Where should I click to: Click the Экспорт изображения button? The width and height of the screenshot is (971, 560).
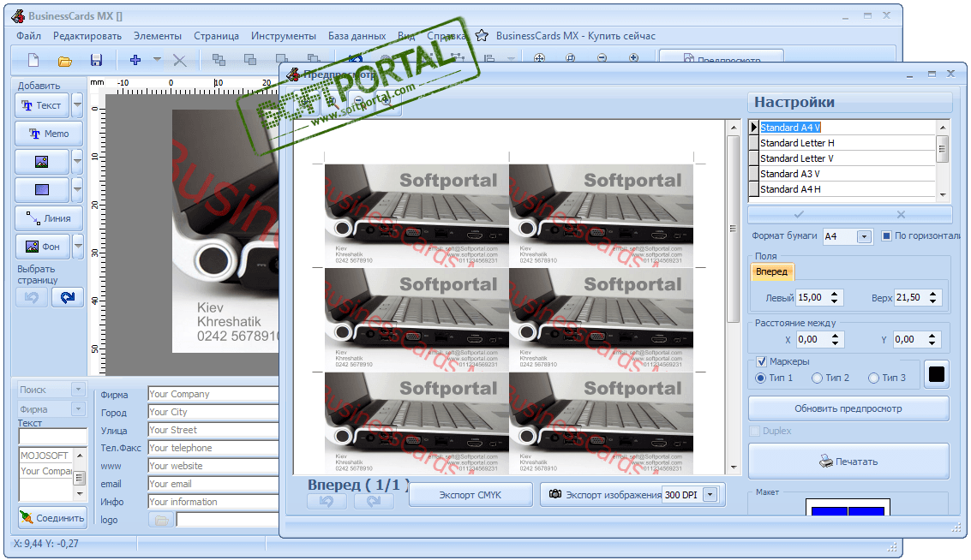click(x=602, y=495)
